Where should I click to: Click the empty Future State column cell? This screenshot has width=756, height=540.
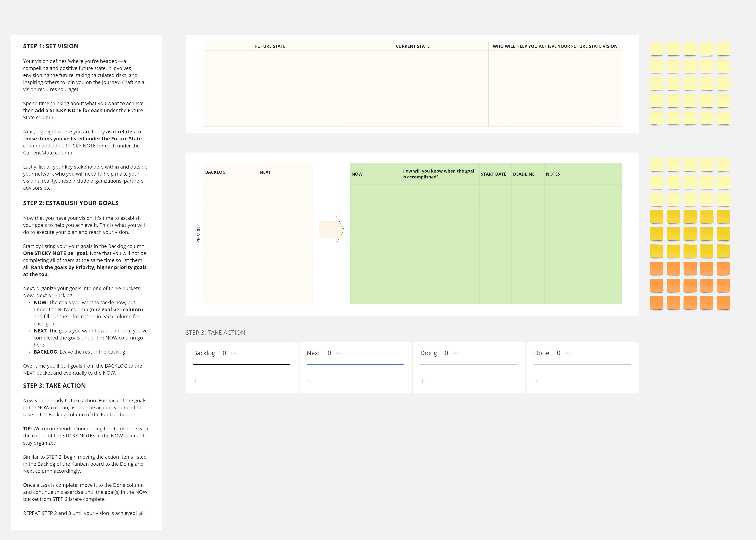click(x=270, y=89)
